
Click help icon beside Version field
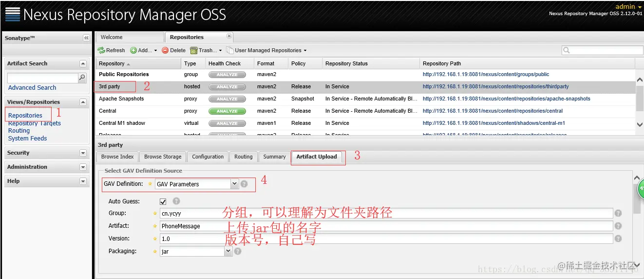tap(618, 239)
